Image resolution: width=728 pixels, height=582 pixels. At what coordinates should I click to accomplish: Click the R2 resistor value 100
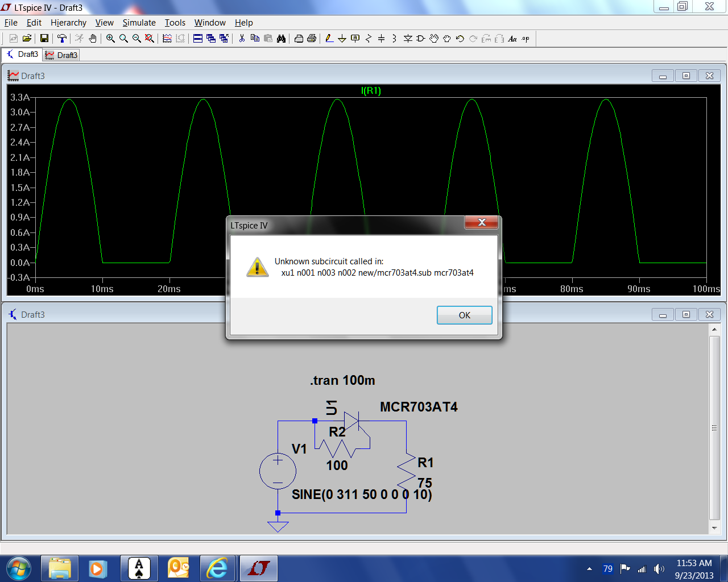click(x=337, y=465)
